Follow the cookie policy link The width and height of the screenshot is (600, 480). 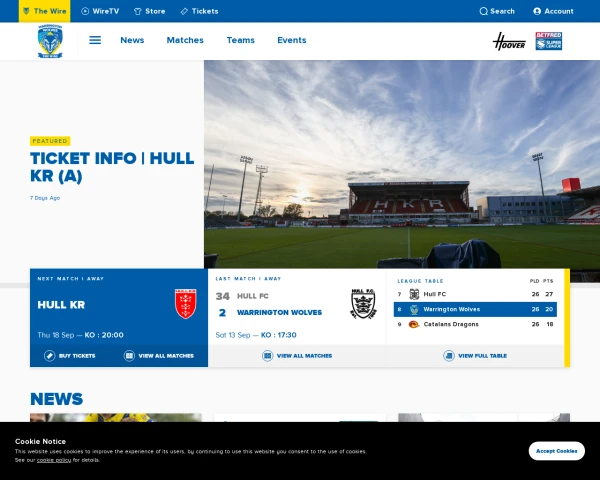(x=54, y=460)
